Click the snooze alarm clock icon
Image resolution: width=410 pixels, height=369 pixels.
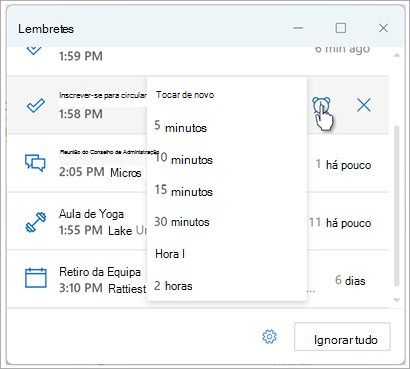321,106
